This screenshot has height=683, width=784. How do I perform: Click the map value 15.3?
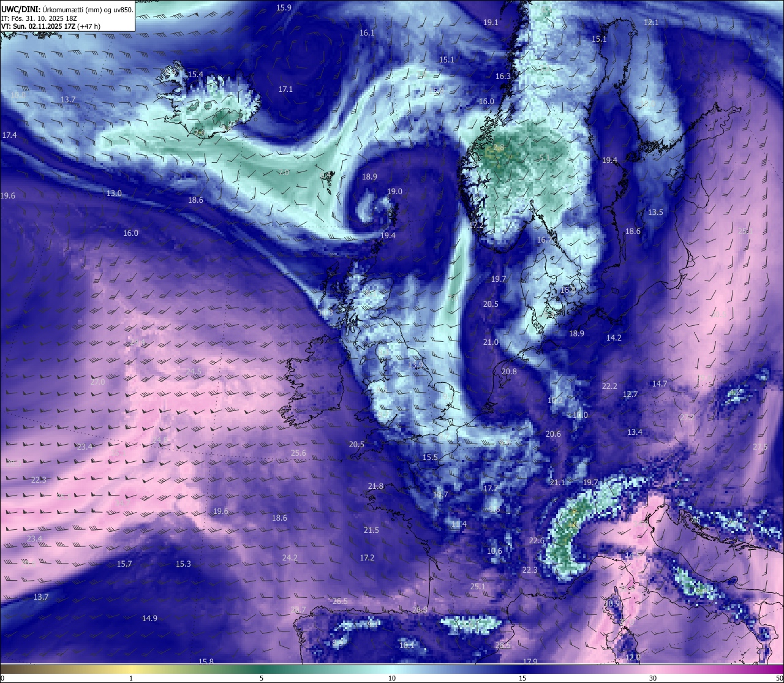click(x=183, y=564)
